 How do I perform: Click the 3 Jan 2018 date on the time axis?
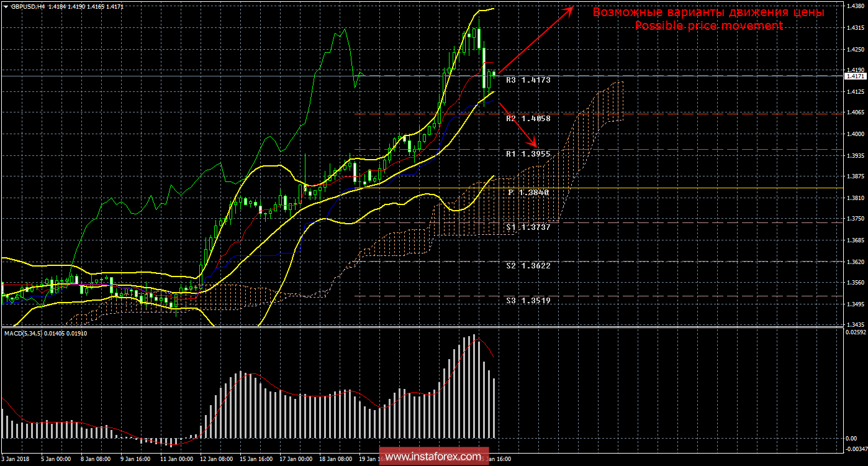click(16, 459)
